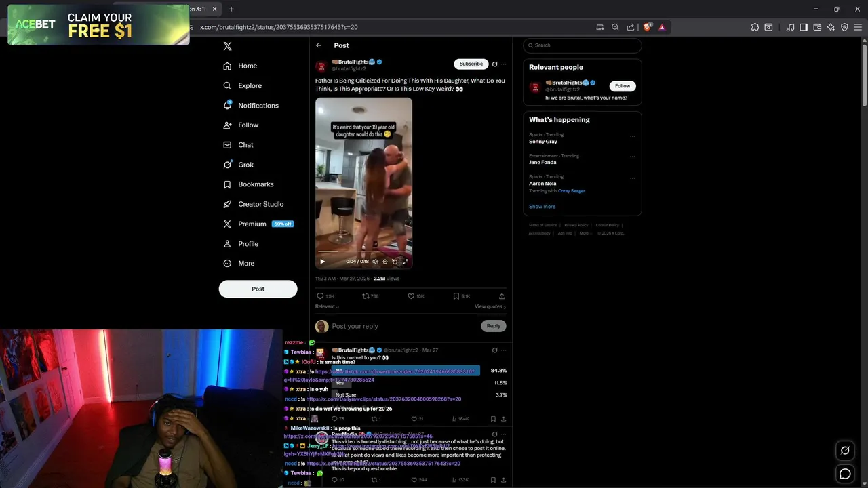This screenshot has height=488, width=868.
Task: Open Privacy Policy footer link
Action: [576, 225]
